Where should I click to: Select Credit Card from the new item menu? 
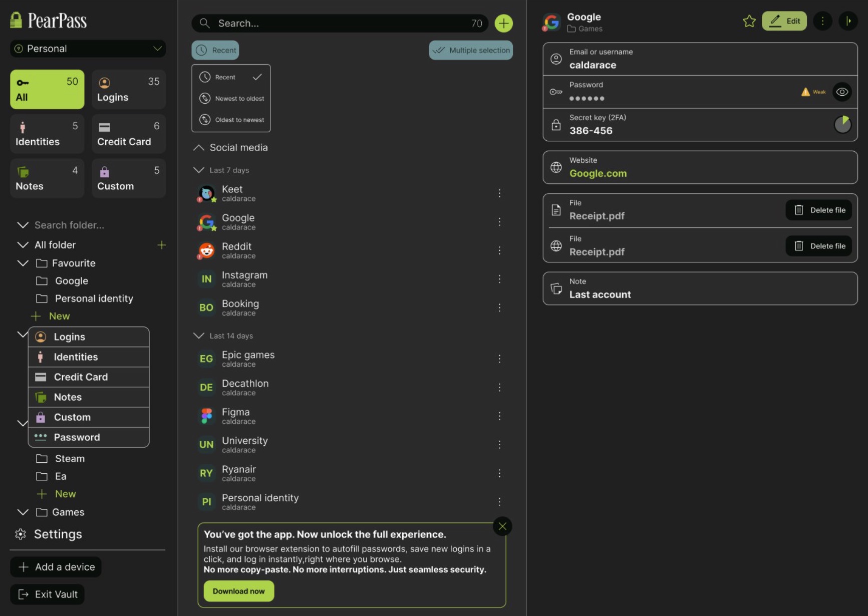[x=89, y=377]
